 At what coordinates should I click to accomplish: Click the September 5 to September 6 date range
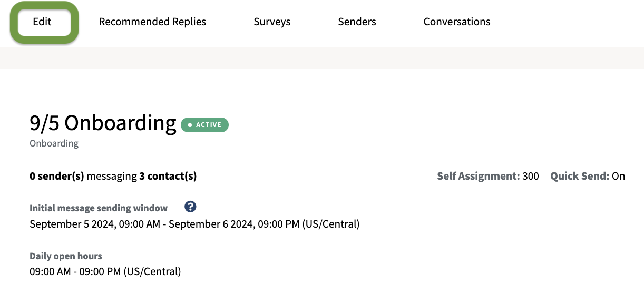coord(194,224)
